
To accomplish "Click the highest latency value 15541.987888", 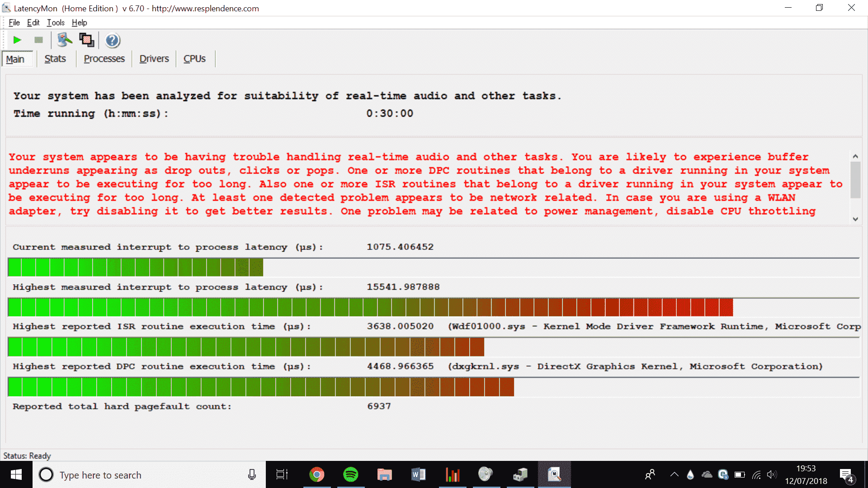I will click(x=403, y=287).
